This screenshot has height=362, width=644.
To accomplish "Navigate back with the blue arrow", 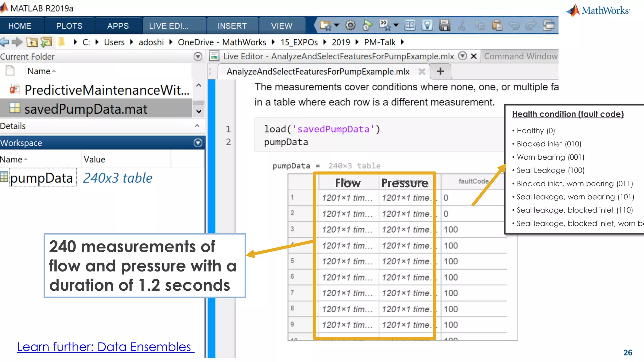I will 4,42.
